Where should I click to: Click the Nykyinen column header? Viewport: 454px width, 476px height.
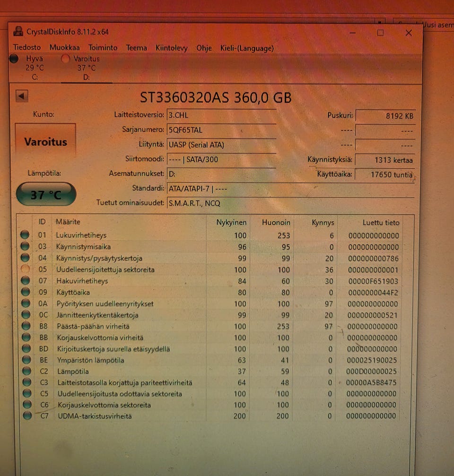coord(231,222)
